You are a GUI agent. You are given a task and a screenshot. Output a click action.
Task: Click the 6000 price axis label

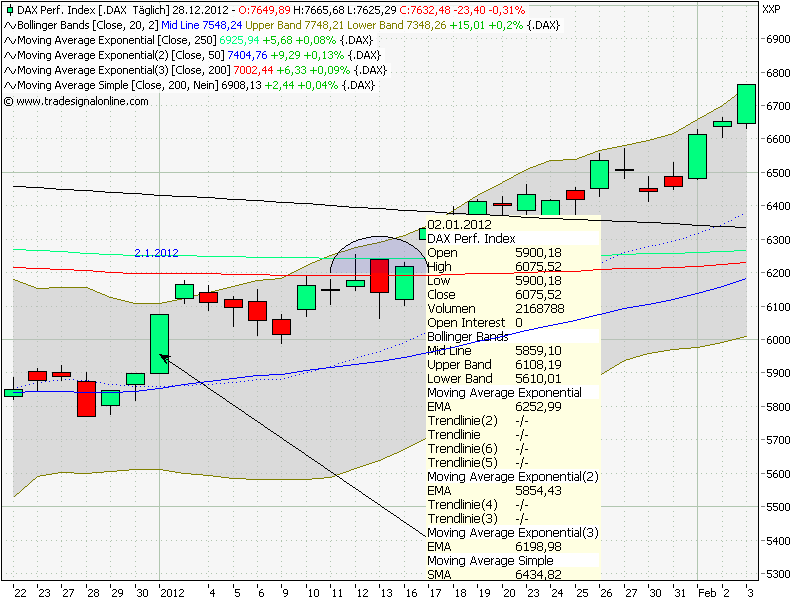pyautogui.click(x=778, y=340)
